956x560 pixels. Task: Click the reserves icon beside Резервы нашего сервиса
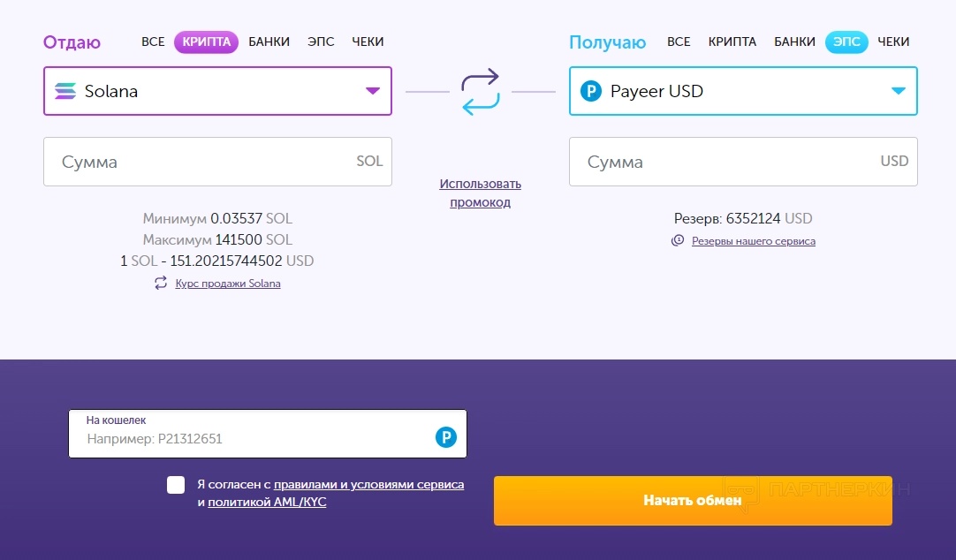pyautogui.click(x=678, y=240)
